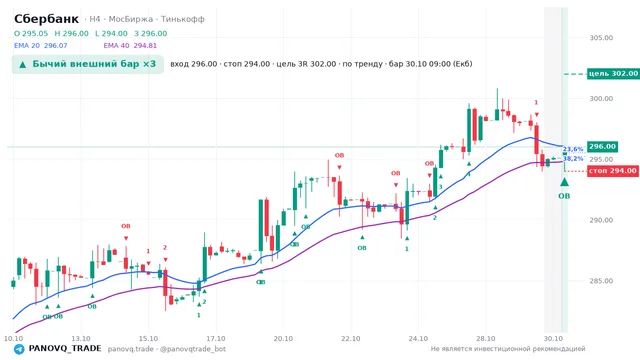
Task: Click the @panovqtrade_bot handle
Action: tap(193, 349)
